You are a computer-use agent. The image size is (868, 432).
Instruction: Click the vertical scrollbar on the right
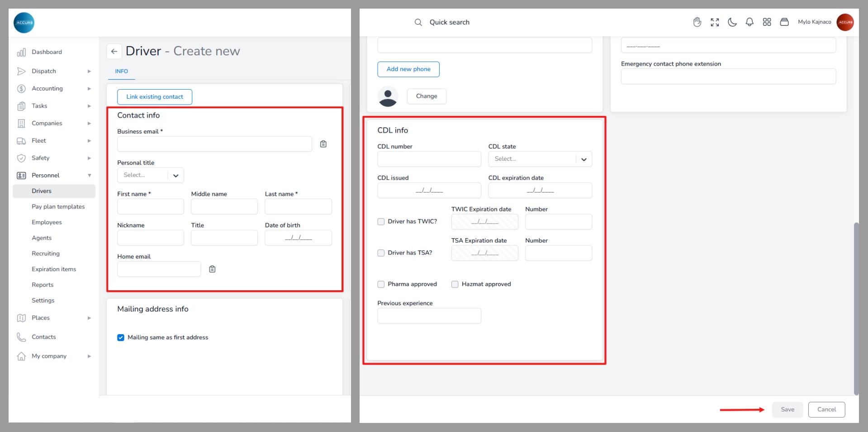856,308
